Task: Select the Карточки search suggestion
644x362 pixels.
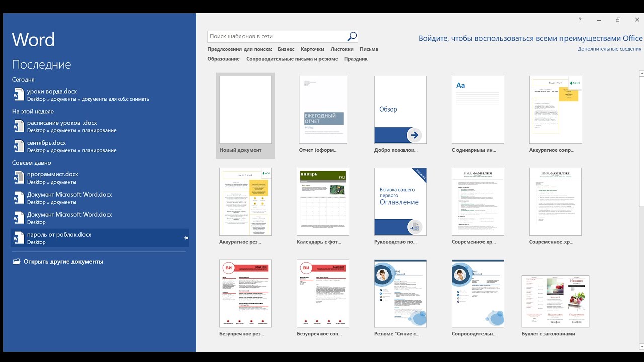Action: coord(312,49)
